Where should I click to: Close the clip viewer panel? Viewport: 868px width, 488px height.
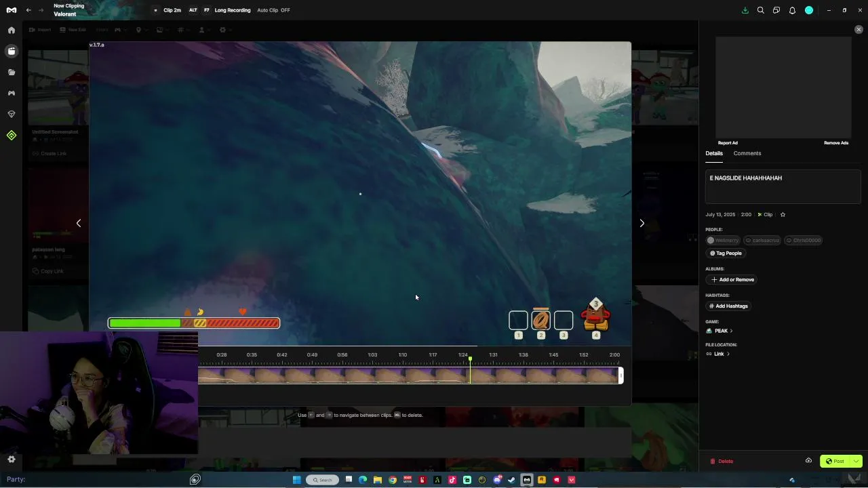point(859,30)
